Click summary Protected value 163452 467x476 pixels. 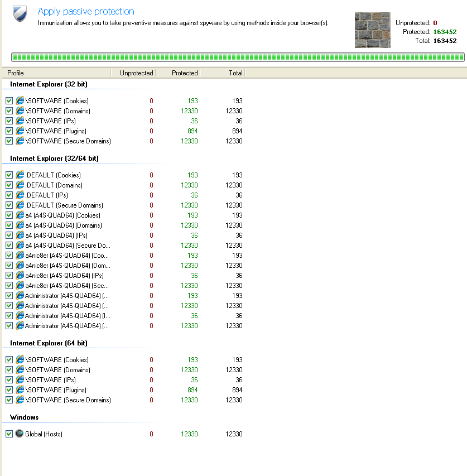pos(445,32)
